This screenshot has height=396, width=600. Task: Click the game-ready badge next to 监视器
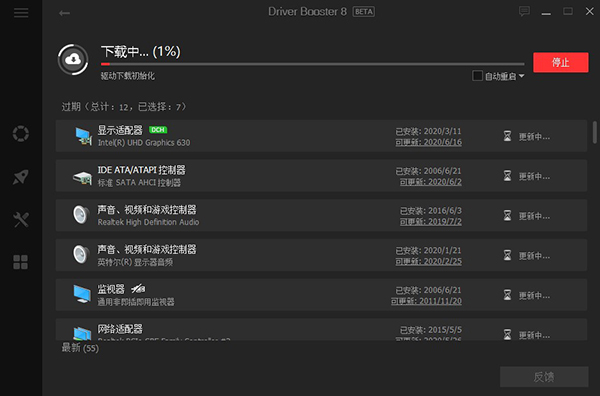(x=138, y=288)
